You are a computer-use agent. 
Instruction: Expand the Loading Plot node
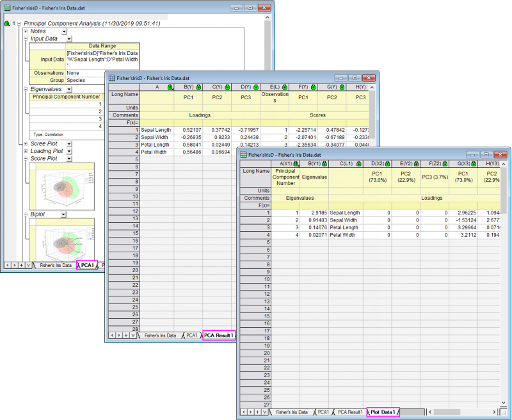26,151
